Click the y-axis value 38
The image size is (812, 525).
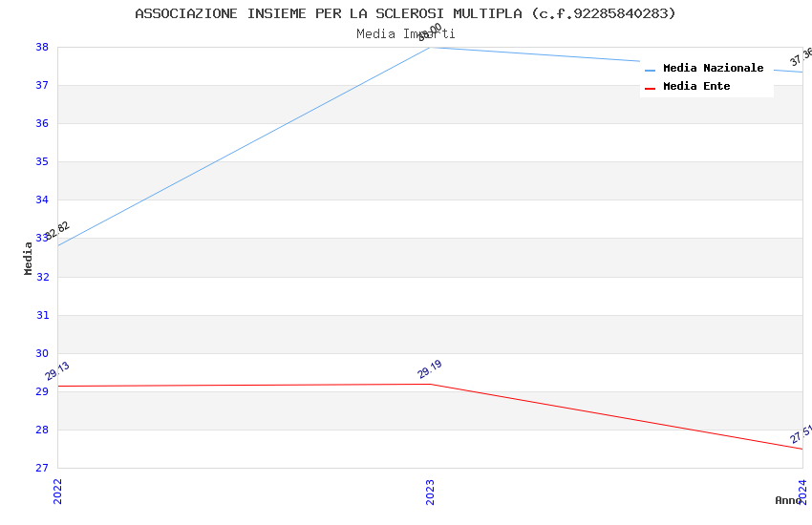click(42, 47)
